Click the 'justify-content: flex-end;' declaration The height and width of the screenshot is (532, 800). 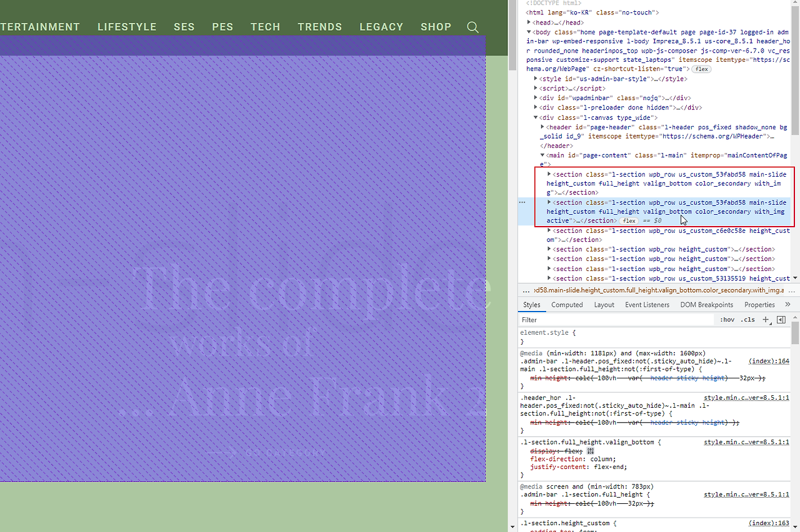(578, 467)
